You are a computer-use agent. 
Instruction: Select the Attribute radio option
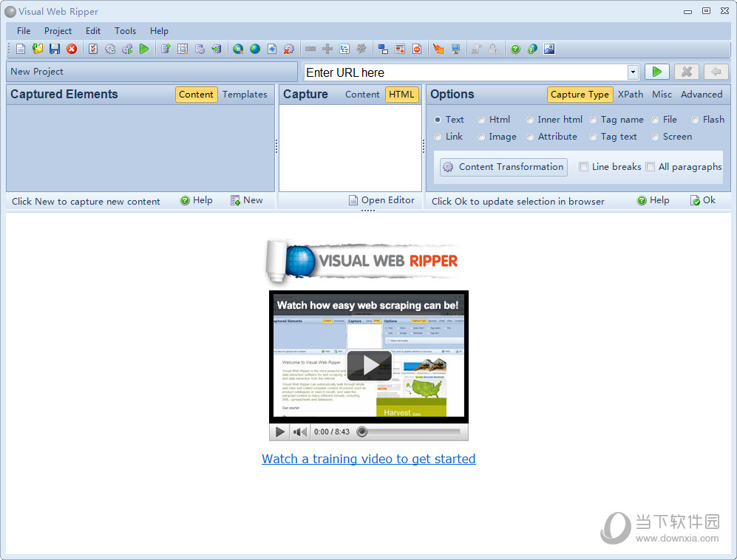click(530, 137)
